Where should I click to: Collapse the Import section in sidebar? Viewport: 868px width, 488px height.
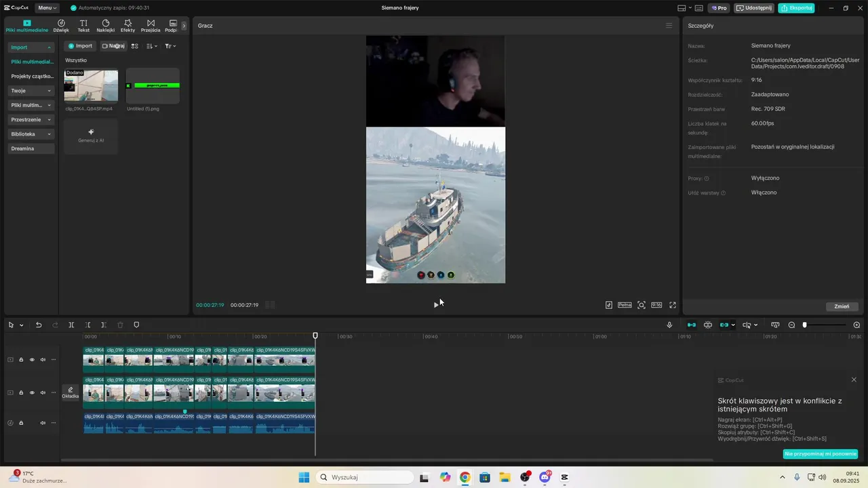[31, 47]
